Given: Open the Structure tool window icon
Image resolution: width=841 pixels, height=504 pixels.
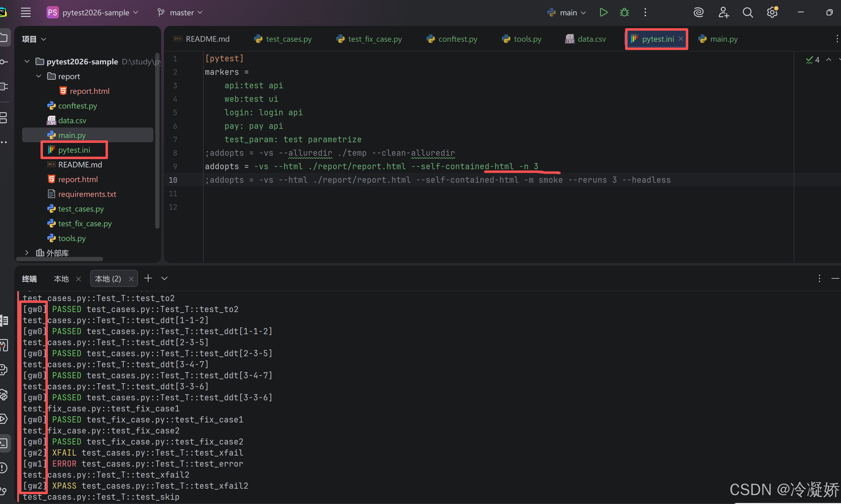Looking at the screenshot, I should pos(4,117).
